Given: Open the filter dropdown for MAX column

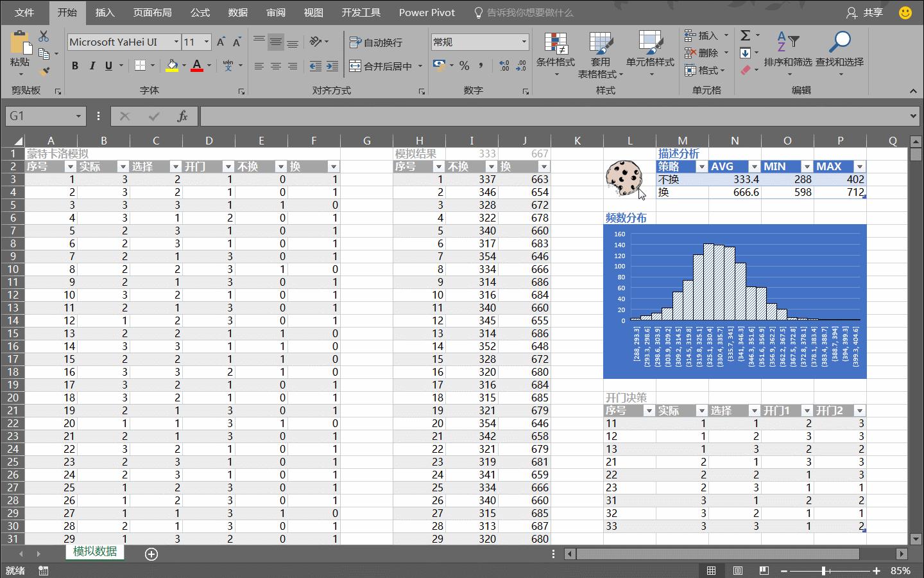Looking at the screenshot, I should pos(859,167).
